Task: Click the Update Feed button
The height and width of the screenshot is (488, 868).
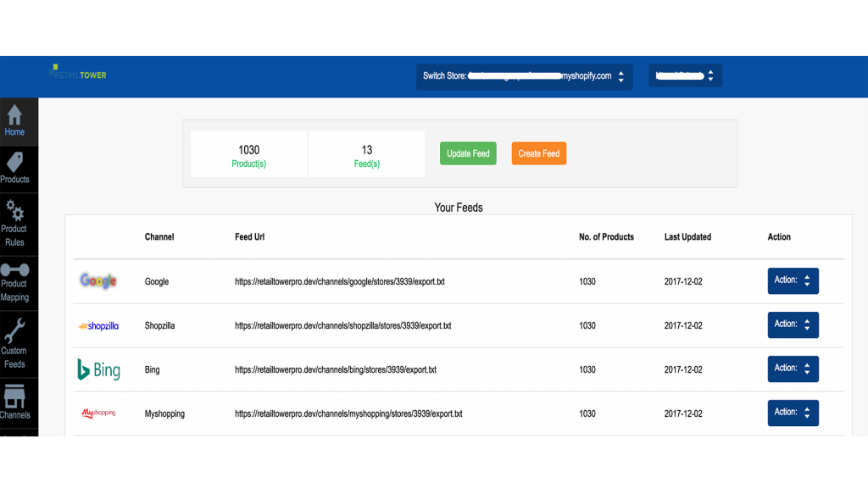Action: point(468,153)
